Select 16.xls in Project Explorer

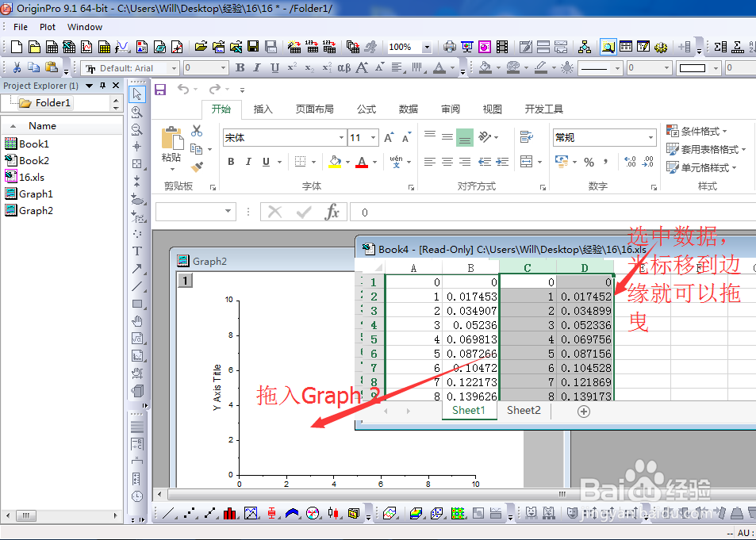tap(25, 177)
